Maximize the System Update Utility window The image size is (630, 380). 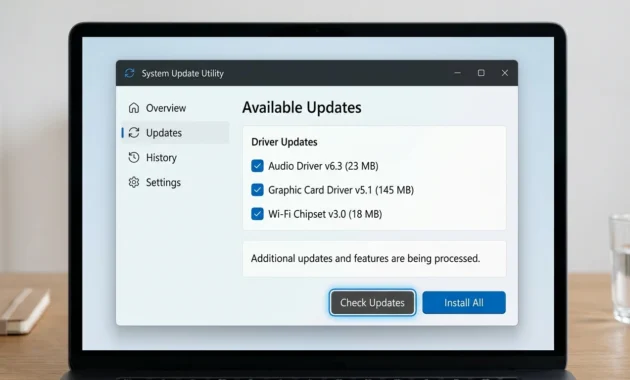click(481, 73)
